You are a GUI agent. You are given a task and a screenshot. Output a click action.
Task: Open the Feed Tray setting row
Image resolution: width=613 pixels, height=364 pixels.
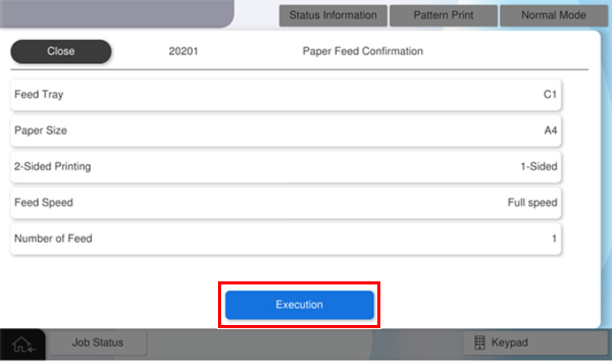[x=286, y=95]
